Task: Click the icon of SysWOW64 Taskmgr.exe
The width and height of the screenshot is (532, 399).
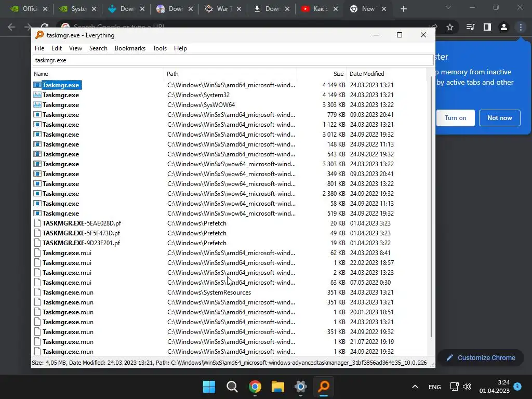Action: (x=37, y=105)
